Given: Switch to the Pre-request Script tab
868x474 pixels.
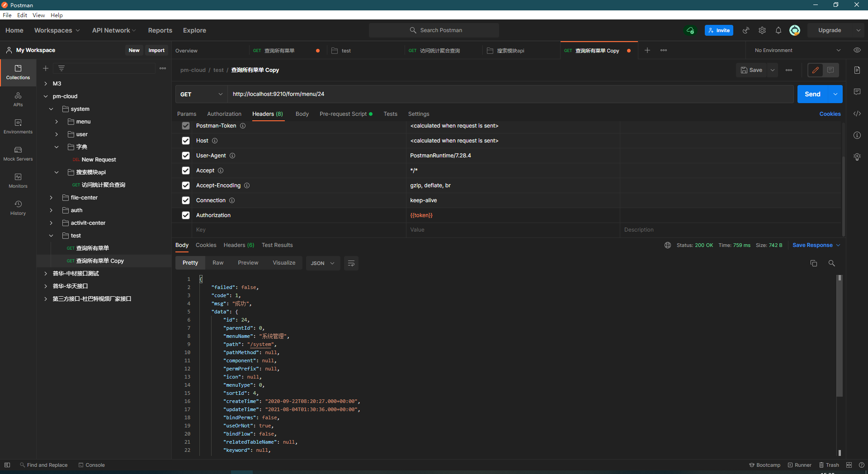Looking at the screenshot, I should click(x=343, y=114).
